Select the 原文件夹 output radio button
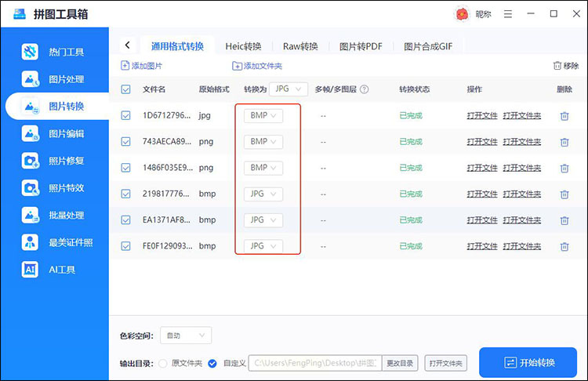Image resolution: width=588 pixels, height=381 pixels. pyautogui.click(x=163, y=364)
